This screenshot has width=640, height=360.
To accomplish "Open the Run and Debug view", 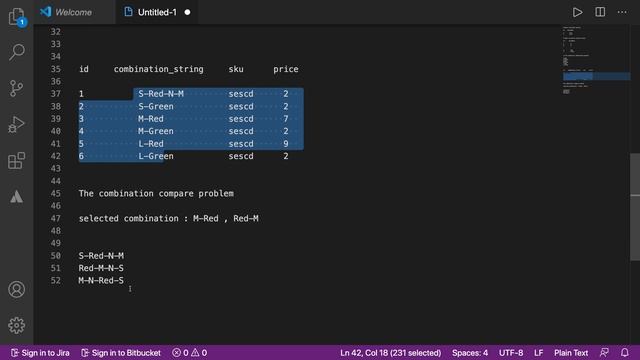I will (x=16, y=124).
